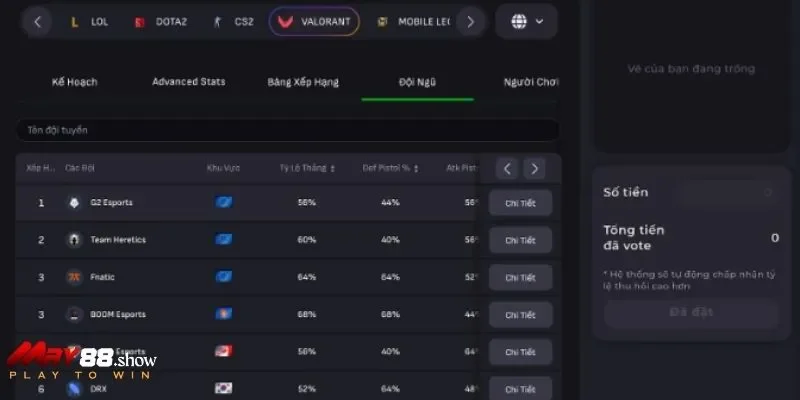The width and height of the screenshot is (800, 400).
Task: Select the DOTA2 game icon
Action: coord(139,22)
